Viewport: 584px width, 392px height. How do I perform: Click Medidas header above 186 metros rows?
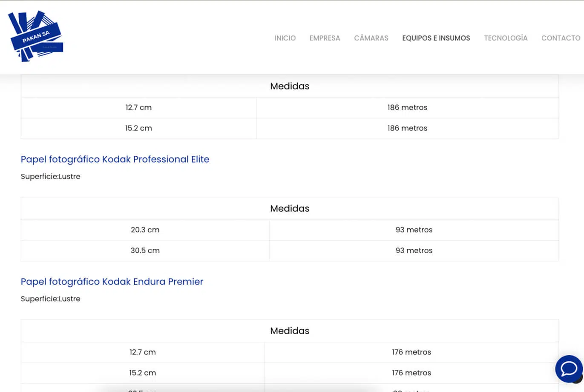[290, 86]
